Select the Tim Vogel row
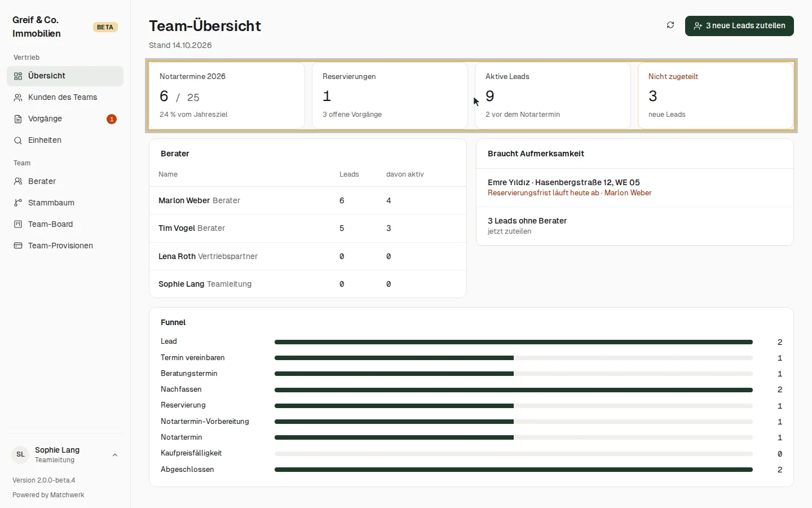Screen dimensions: 812x508 coord(308,228)
